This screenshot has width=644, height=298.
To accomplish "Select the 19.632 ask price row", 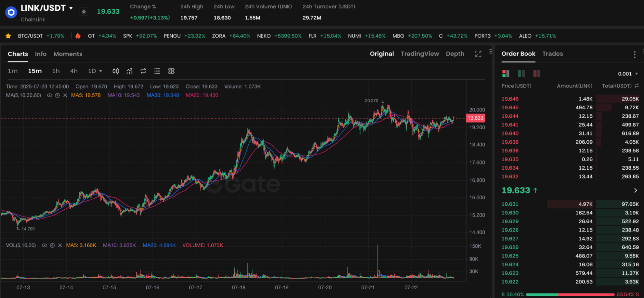I will [x=570, y=176].
